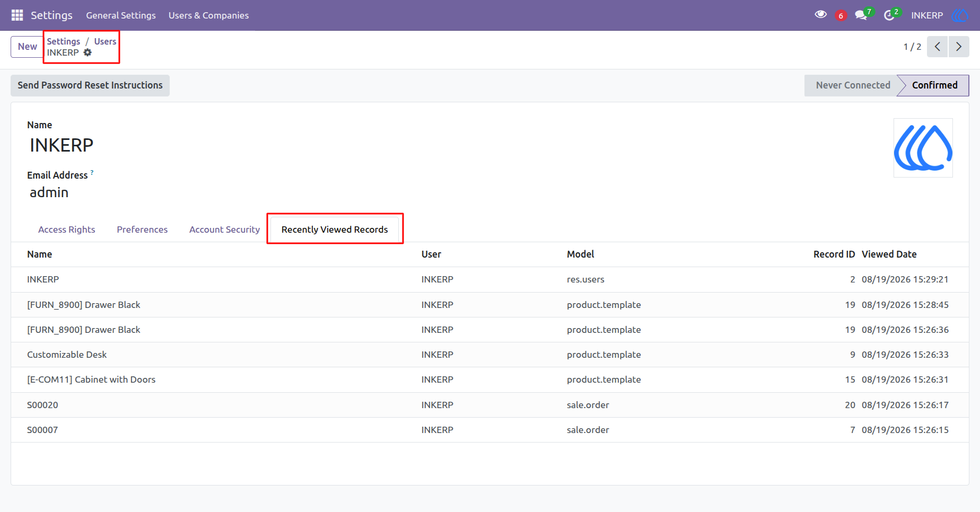Select the Confirmed status
The height and width of the screenshot is (512, 980).
pos(934,85)
